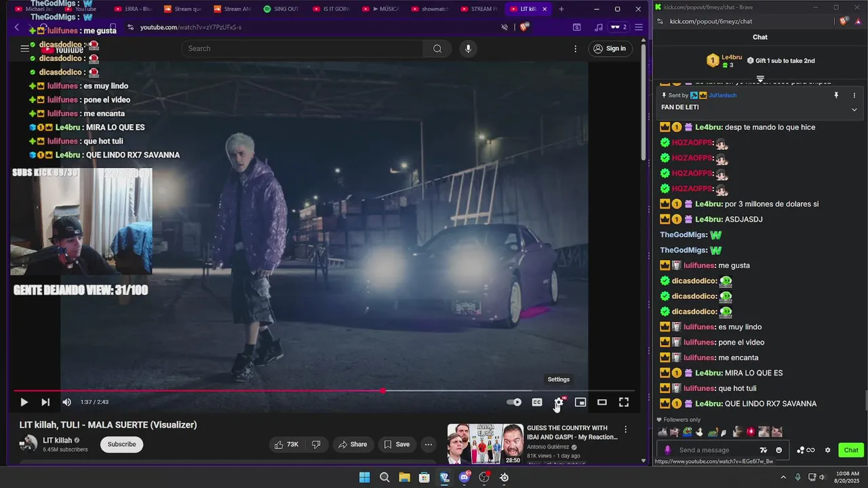Open the taskbar clock showing 10:08 AM
This screenshot has height=488, width=868.
pyautogui.click(x=848, y=477)
